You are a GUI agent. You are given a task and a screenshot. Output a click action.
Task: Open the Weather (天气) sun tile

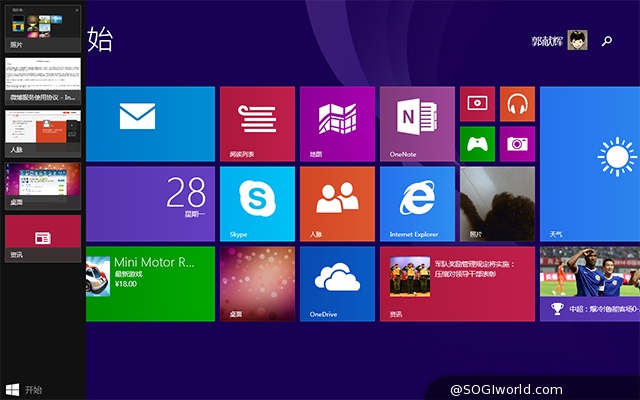[590, 164]
